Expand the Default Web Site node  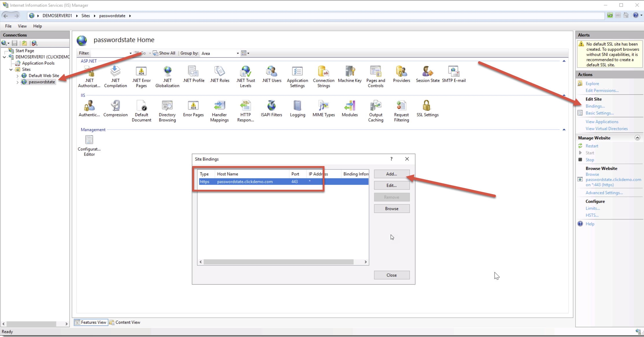click(x=17, y=76)
